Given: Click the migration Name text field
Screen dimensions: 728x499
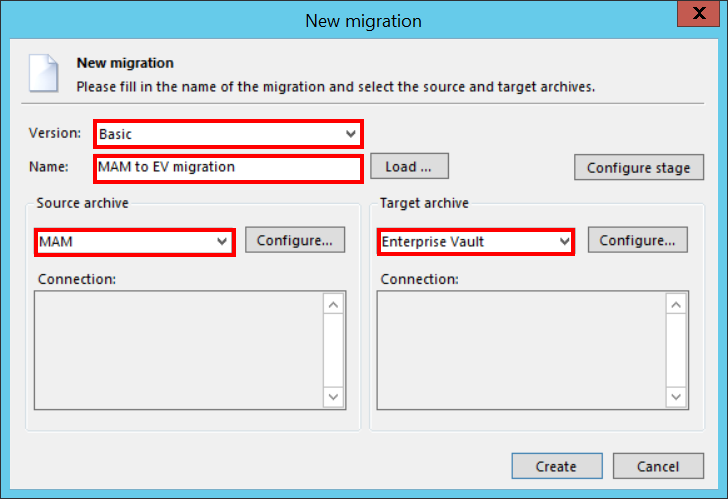Looking at the screenshot, I should [227, 167].
